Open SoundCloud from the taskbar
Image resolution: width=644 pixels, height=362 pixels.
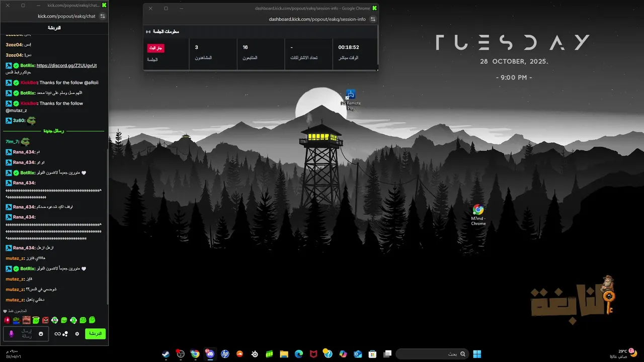240,354
